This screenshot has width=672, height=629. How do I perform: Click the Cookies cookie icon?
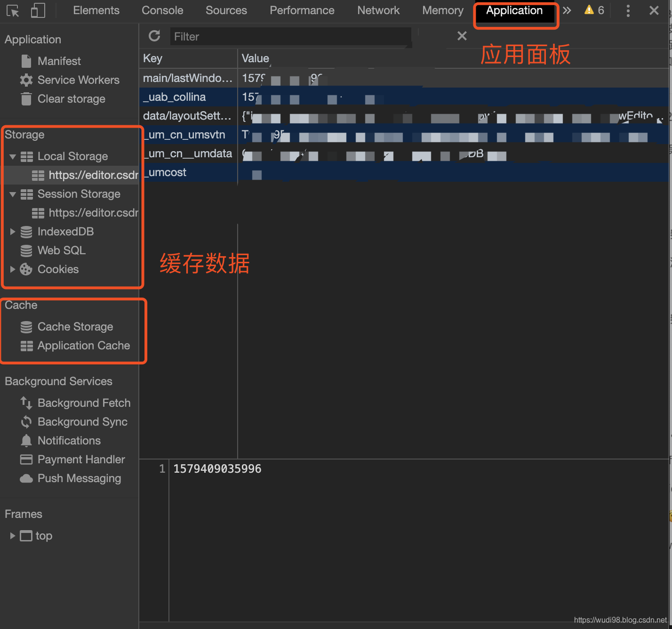pos(26,269)
